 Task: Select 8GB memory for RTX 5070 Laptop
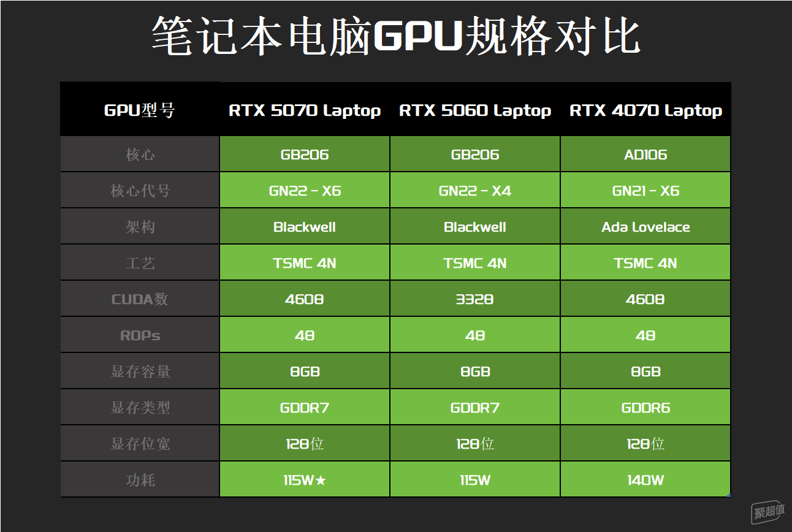[305, 371]
